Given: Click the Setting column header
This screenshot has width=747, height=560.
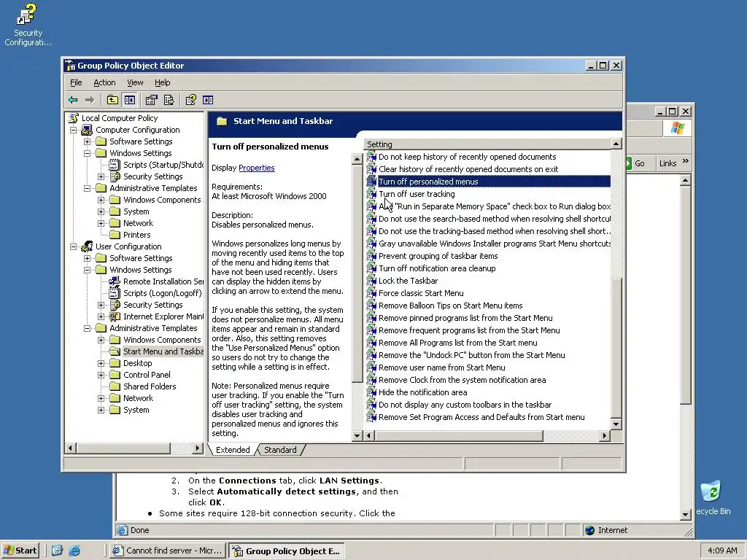Looking at the screenshot, I should tap(487, 144).
